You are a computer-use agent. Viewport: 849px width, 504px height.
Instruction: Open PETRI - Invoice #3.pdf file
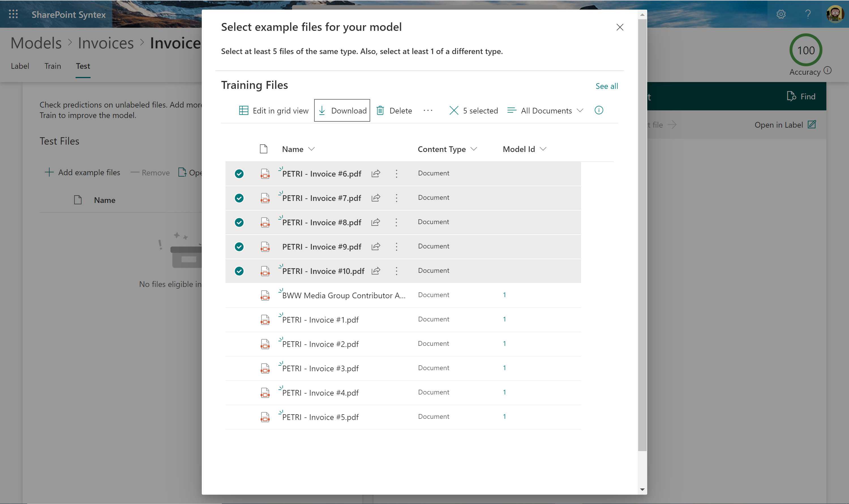[320, 368]
